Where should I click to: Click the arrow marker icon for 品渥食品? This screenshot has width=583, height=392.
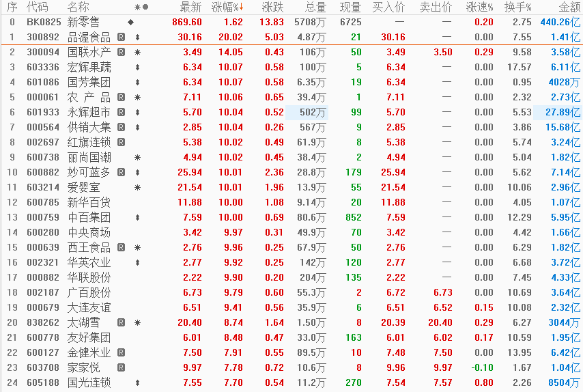pos(138,37)
